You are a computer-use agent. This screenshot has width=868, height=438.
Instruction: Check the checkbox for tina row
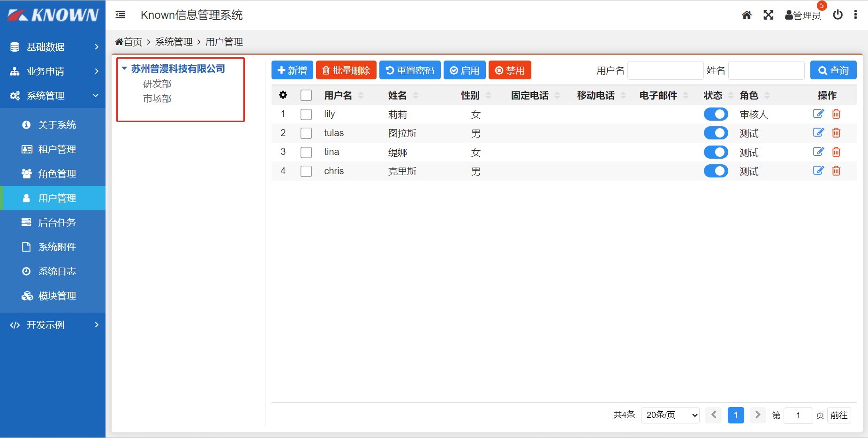[x=306, y=152]
